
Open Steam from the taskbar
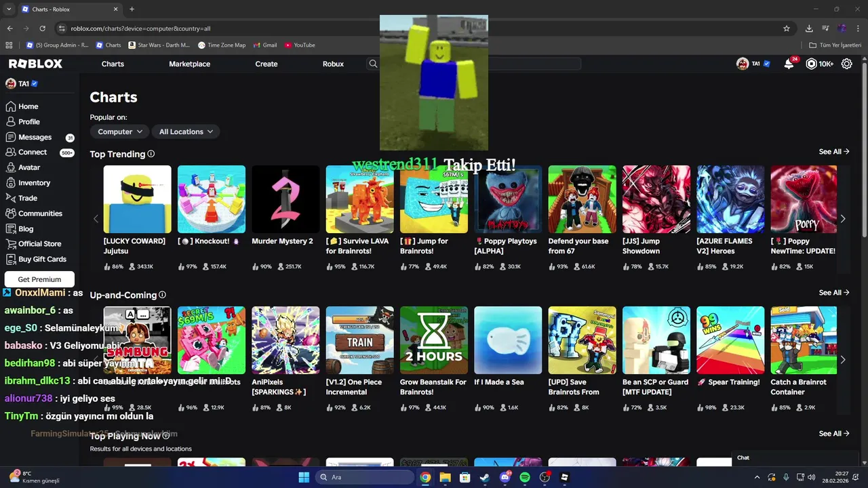pos(485,477)
